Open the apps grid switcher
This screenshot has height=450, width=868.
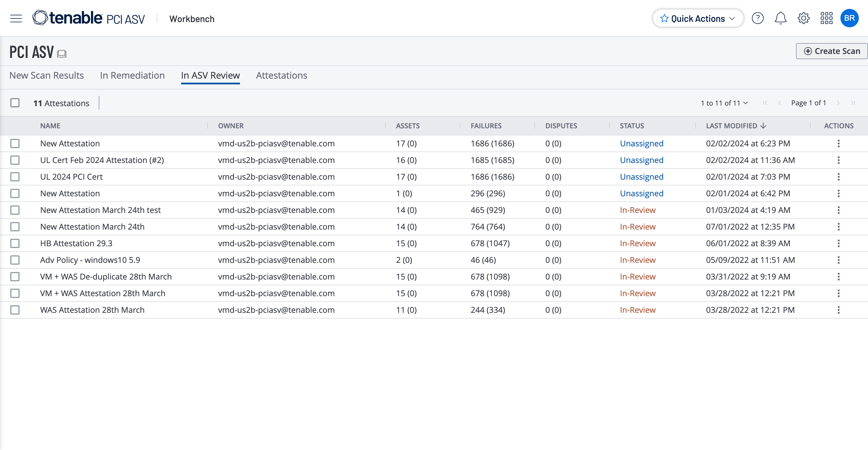826,19
